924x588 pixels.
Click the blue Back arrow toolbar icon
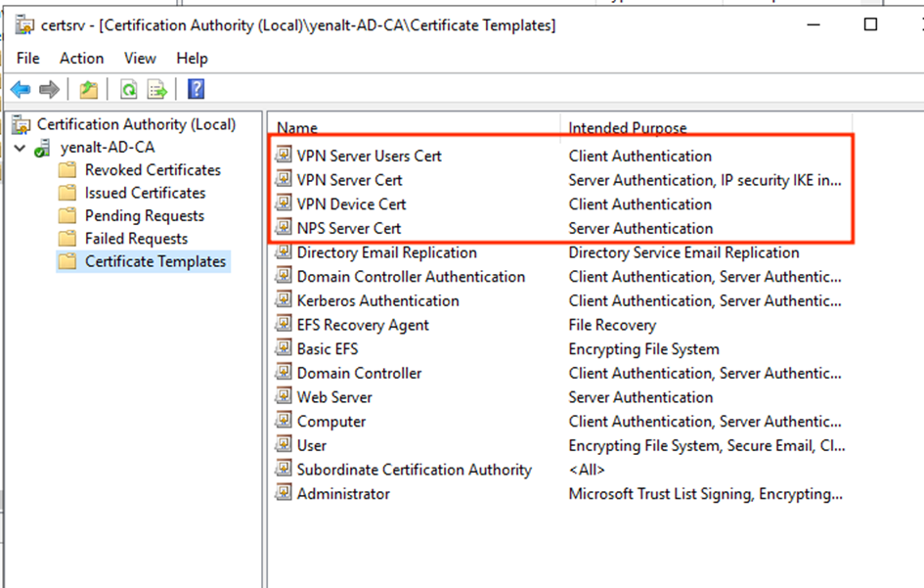tap(21, 90)
